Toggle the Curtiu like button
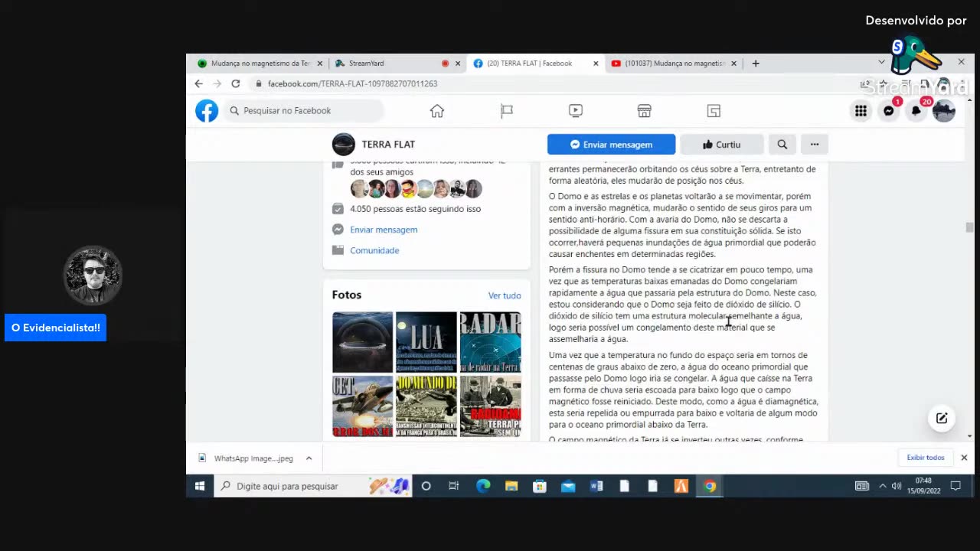The width and height of the screenshot is (980, 551). coord(721,144)
